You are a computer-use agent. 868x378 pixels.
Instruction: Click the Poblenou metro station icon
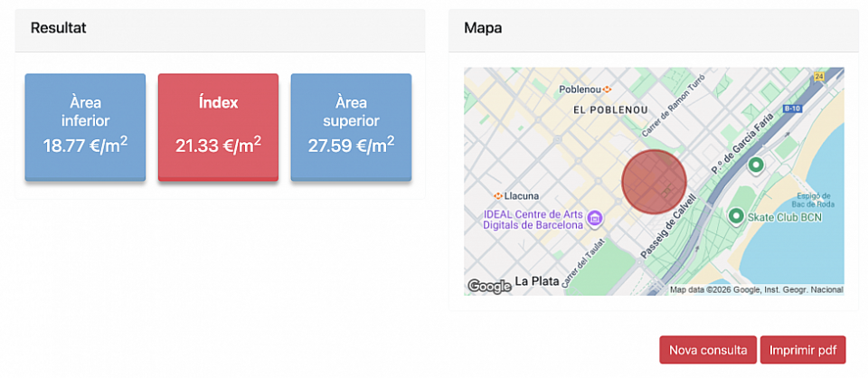(608, 89)
